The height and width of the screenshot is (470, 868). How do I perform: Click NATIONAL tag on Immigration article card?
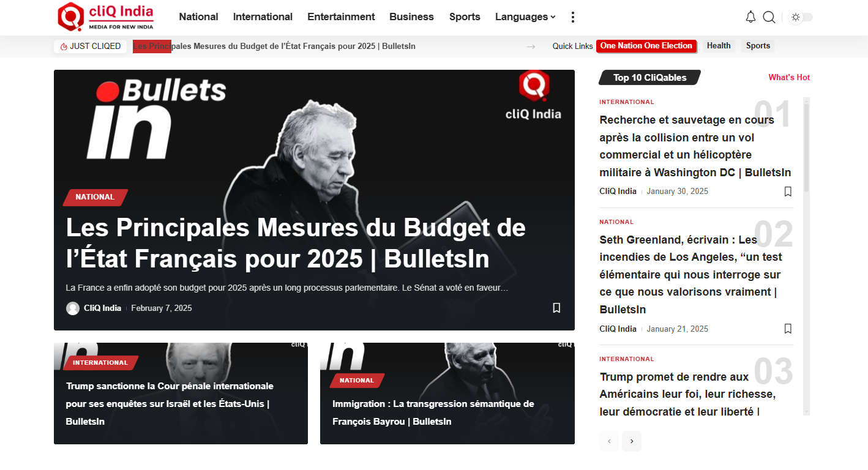tap(357, 381)
